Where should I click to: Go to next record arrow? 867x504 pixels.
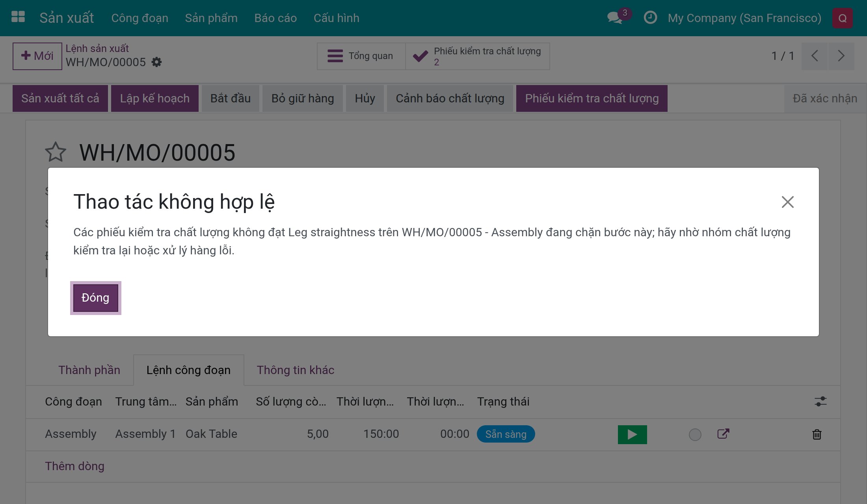tap(841, 56)
